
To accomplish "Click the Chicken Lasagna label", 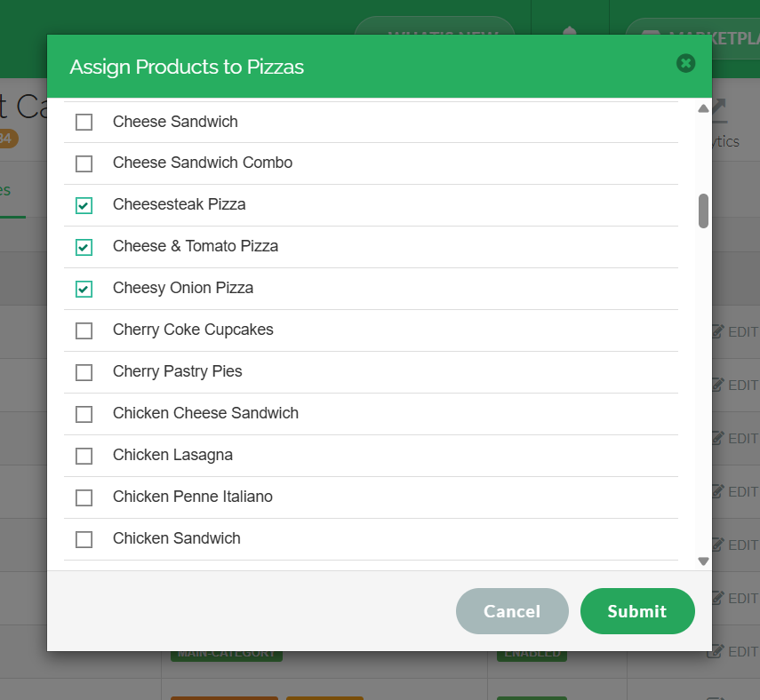I will coord(172,455).
